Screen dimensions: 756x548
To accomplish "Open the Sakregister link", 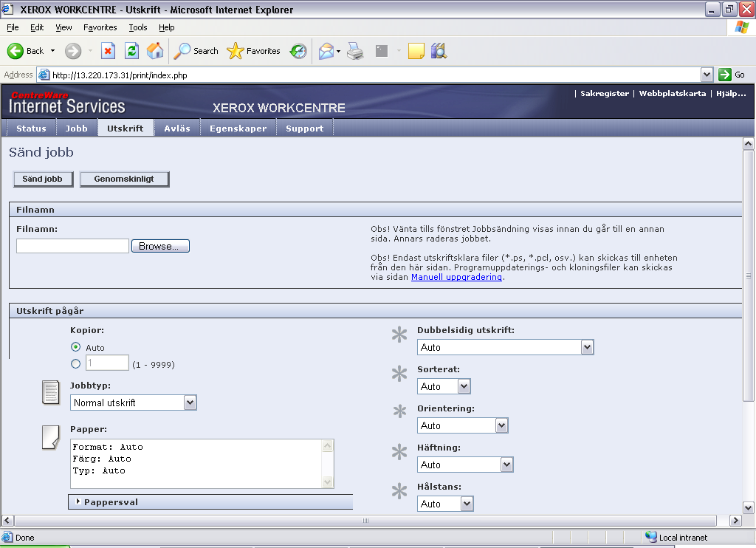I will pyautogui.click(x=605, y=94).
